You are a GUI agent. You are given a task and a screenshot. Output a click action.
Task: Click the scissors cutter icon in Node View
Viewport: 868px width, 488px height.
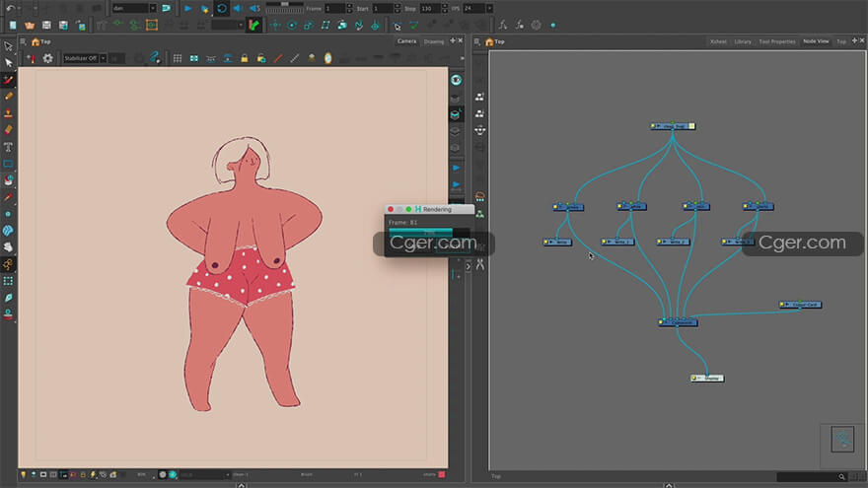click(x=480, y=265)
